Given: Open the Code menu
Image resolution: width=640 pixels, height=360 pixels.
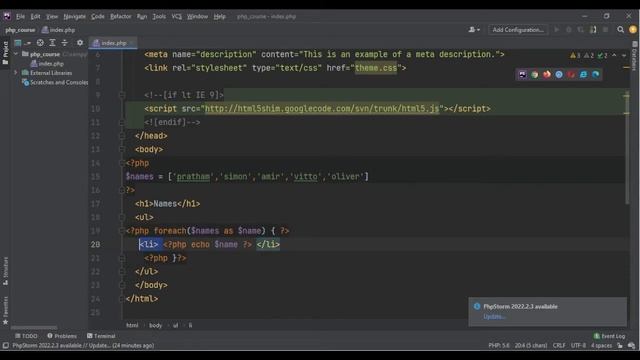Looking at the screenshot, I should pyautogui.click(x=98, y=17).
